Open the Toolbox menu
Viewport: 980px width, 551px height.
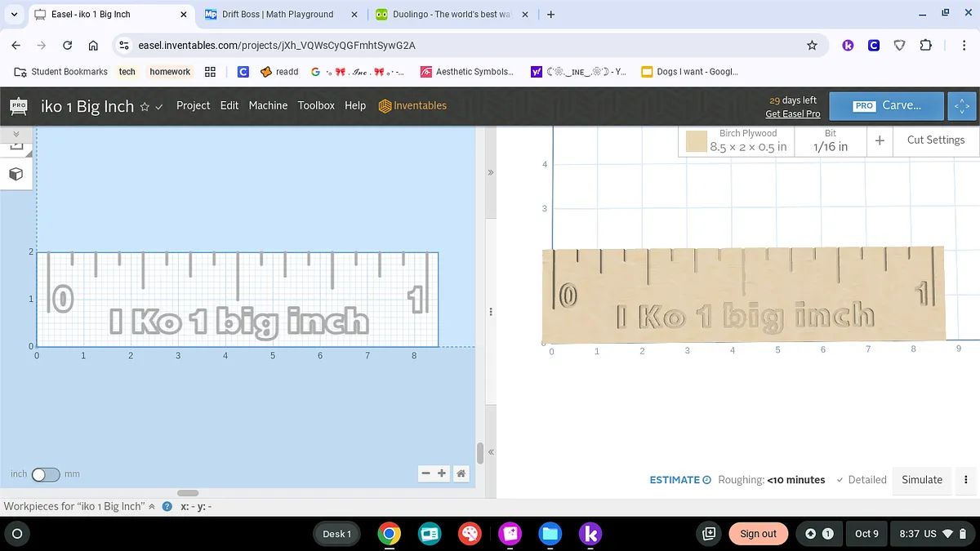(316, 105)
